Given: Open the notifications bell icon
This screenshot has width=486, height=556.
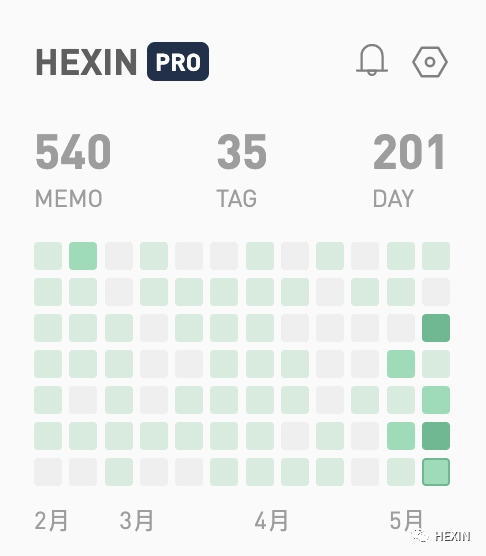Looking at the screenshot, I should [x=372, y=60].
